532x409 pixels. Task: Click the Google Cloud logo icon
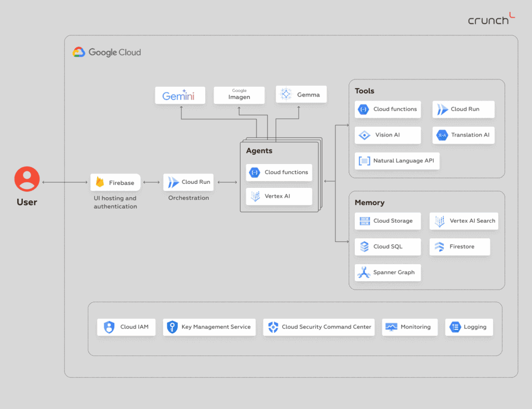[x=79, y=52]
